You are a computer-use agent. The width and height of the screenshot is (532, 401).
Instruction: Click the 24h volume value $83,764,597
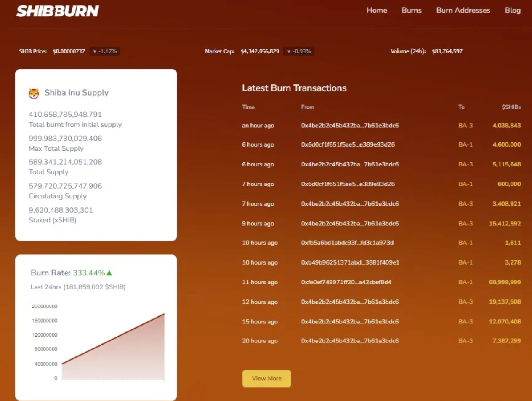447,51
